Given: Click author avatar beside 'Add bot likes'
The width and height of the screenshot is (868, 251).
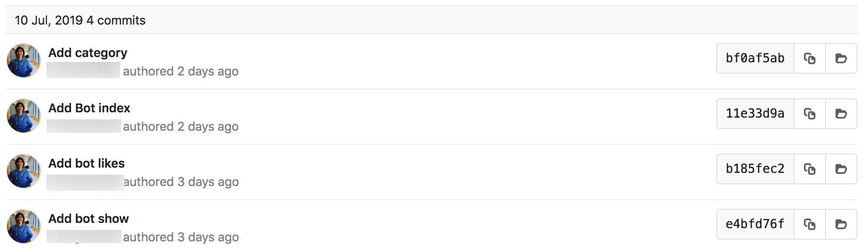Looking at the screenshot, I should pyautogui.click(x=24, y=171).
